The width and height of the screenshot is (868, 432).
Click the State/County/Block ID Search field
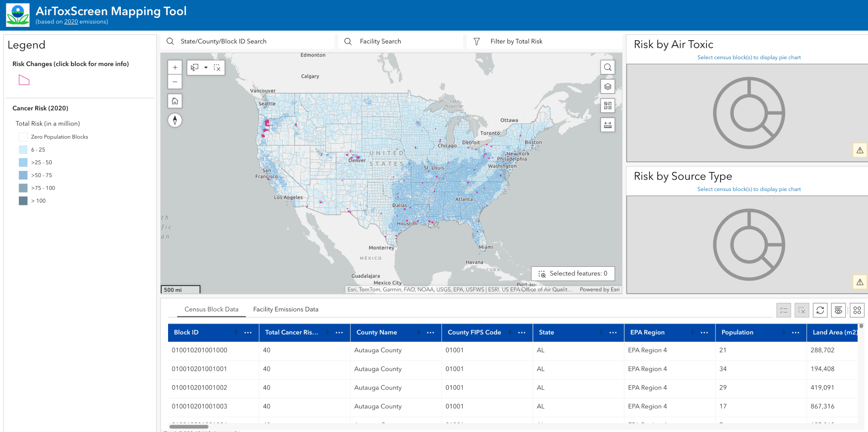248,42
